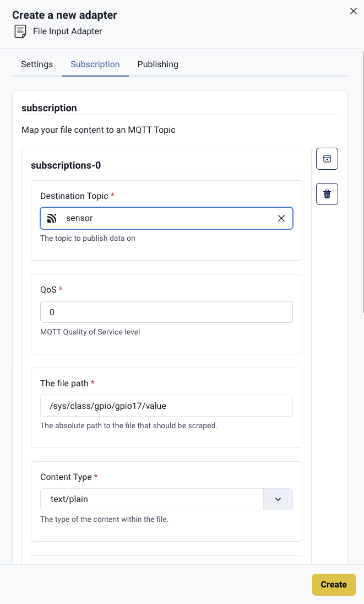Click the Destination Topic label
The width and height of the screenshot is (364, 604).
[x=74, y=196]
